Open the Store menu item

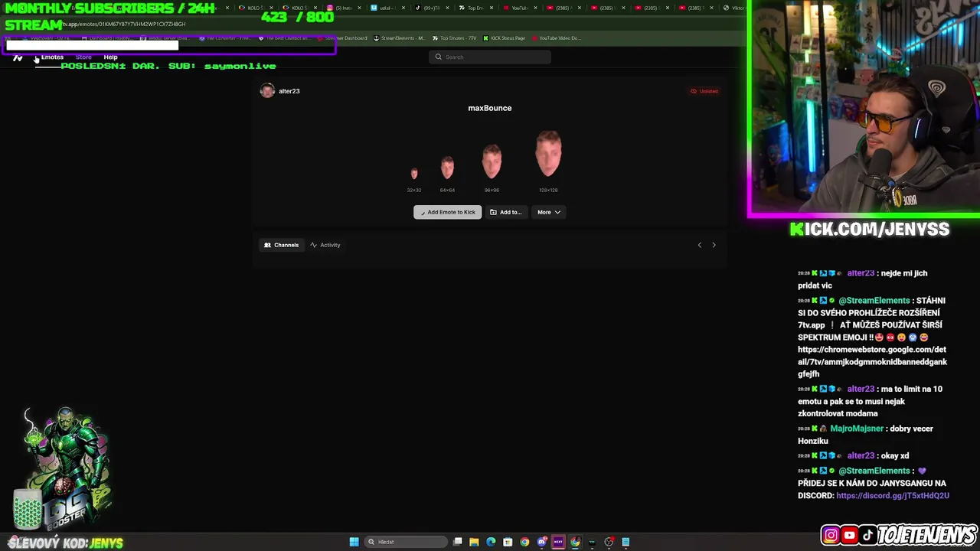tap(83, 57)
